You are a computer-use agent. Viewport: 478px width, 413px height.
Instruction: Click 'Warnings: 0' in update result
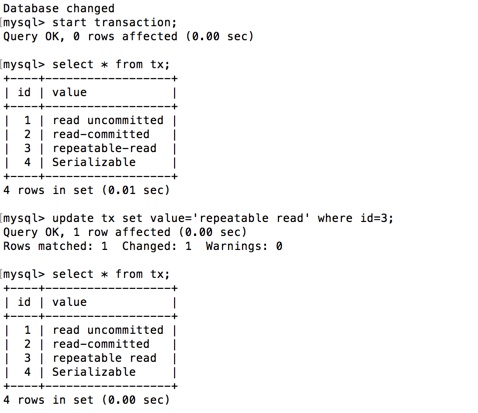(244, 246)
